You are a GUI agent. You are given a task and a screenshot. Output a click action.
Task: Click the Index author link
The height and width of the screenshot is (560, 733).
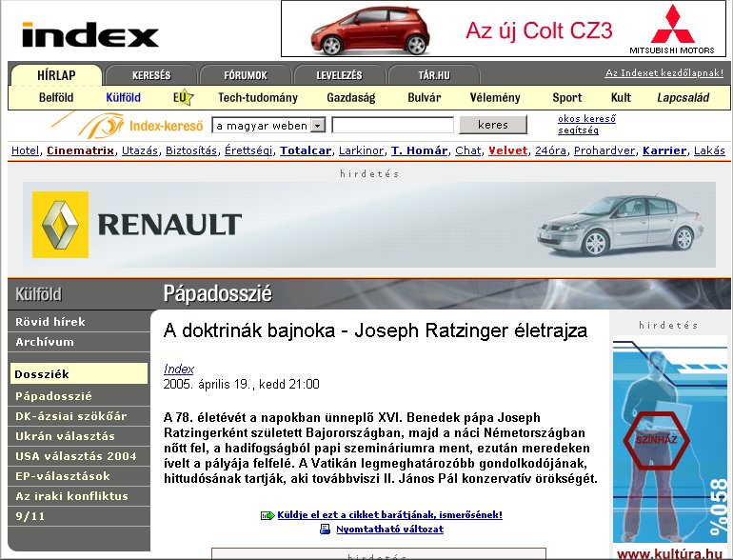[179, 370]
